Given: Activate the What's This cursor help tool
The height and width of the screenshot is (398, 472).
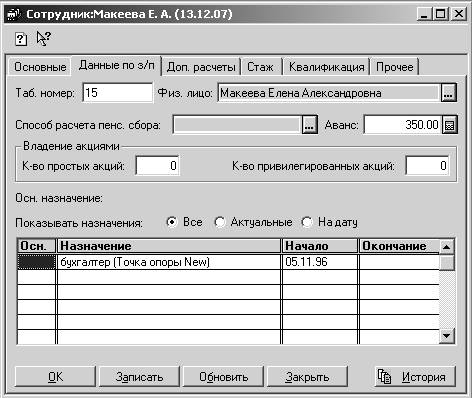Looking at the screenshot, I should click(43, 38).
